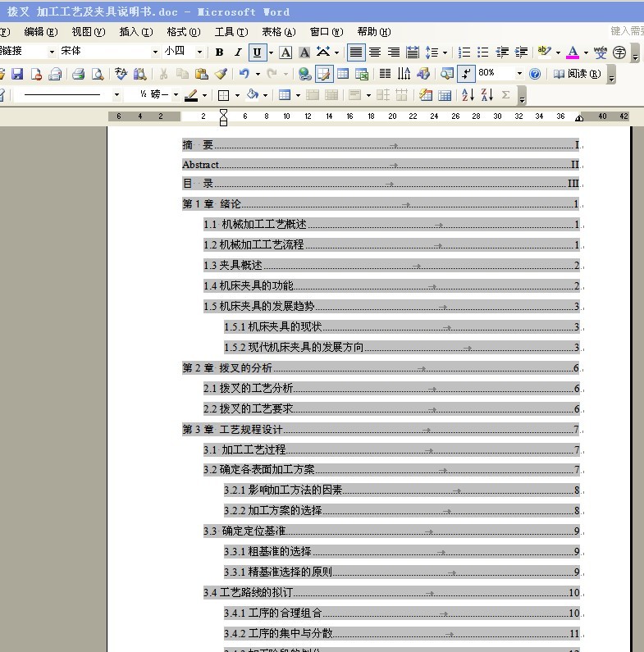Toggle Bold formatting
This screenshot has width=644, height=652.
219,52
